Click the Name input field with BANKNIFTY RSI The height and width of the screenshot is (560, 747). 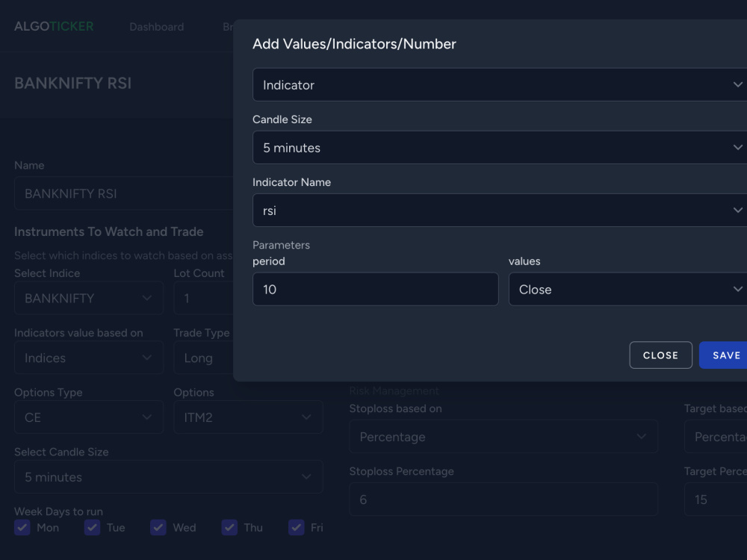point(124,193)
